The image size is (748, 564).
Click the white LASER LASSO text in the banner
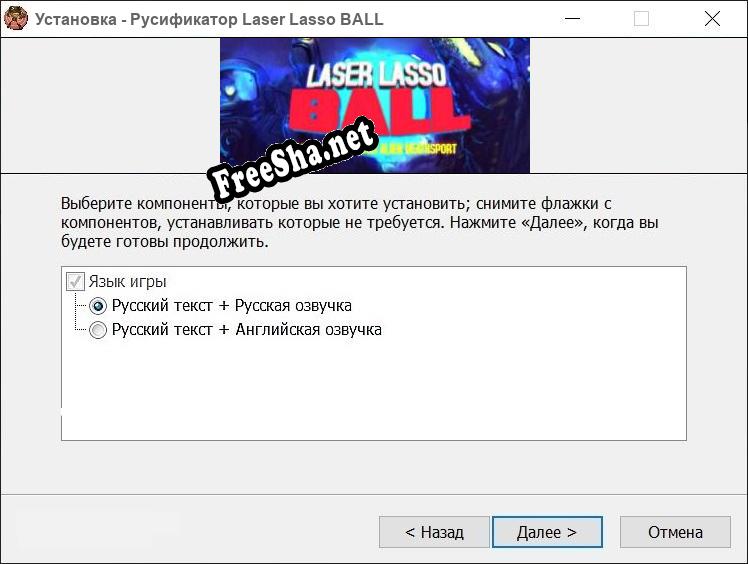click(x=377, y=75)
